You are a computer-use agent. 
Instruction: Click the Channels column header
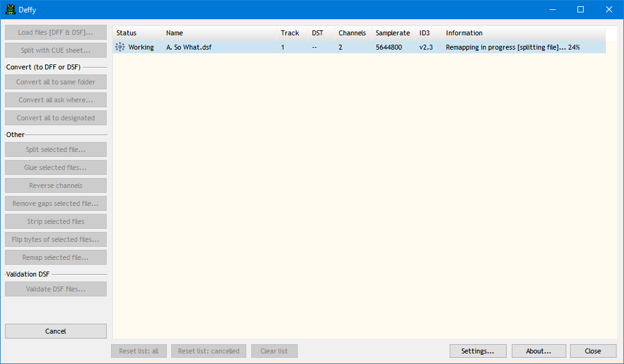pos(352,33)
